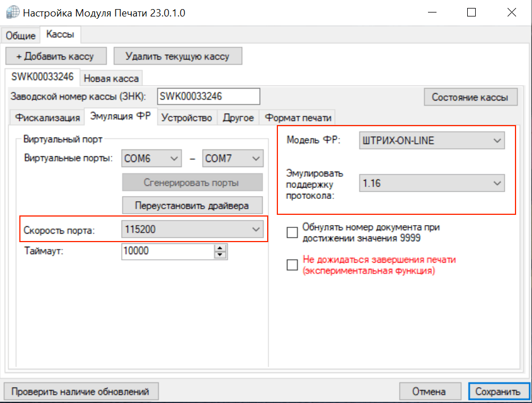Switch to the Общие tab
The image size is (532, 403).
coord(21,35)
